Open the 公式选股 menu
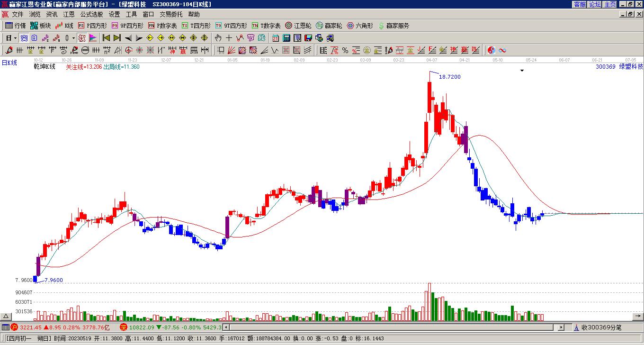The height and width of the screenshot is (345, 644). 91,15
